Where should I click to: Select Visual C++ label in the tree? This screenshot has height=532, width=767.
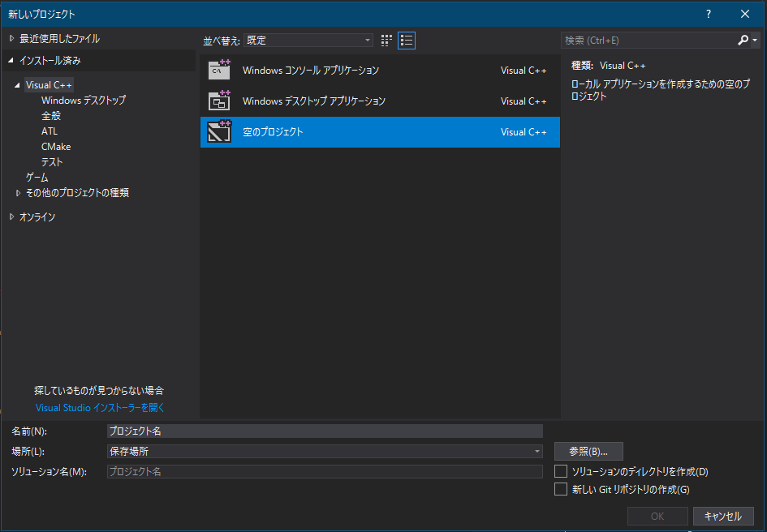49,85
